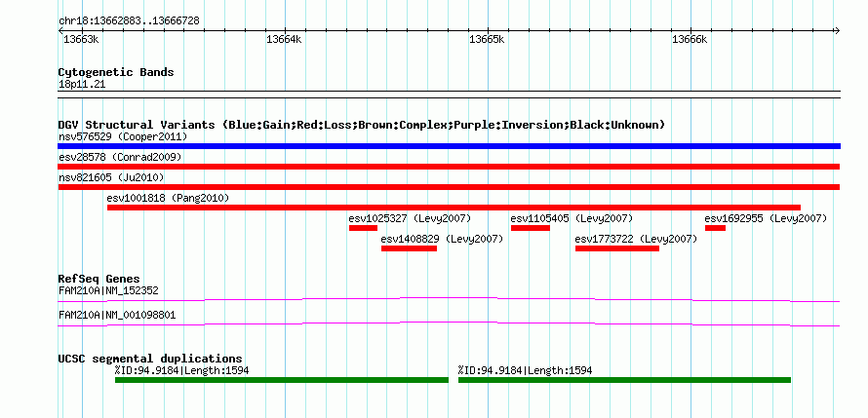This screenshot has height=418, width=868.
Task: Click the esv1692955 (Levy2007) label
Action: pyautogui.click(x=767, y=218)
